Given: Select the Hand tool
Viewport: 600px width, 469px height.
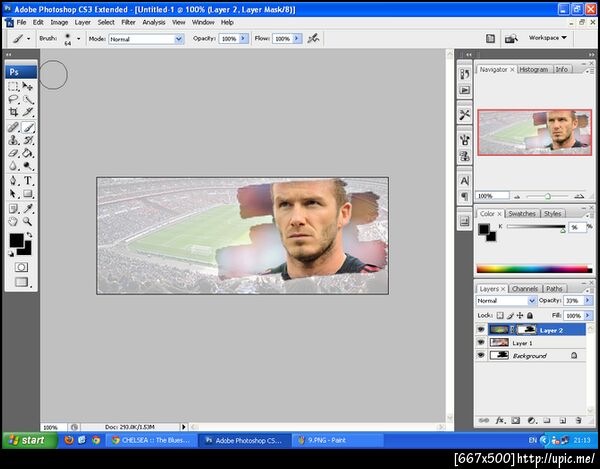Looking at the screenshot, I should pos(13,221).
